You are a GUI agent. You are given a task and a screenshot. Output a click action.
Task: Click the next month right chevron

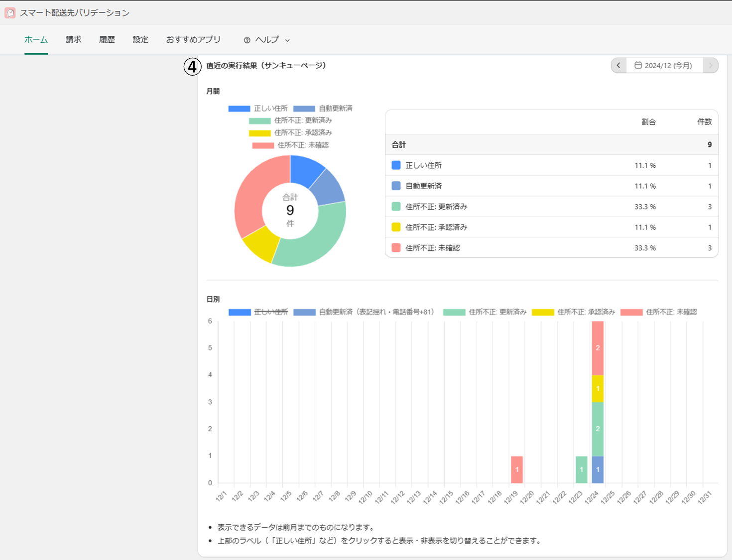click(711, 65)
